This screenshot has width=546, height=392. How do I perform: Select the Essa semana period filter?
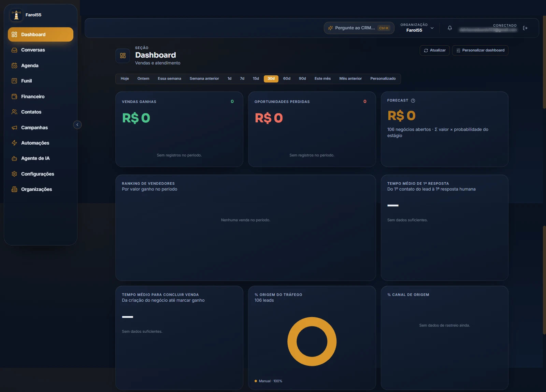coord(170,79)
